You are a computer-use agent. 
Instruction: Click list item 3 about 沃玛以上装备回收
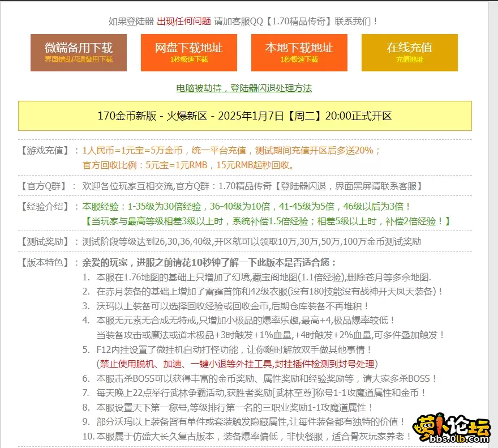(225, 306)
